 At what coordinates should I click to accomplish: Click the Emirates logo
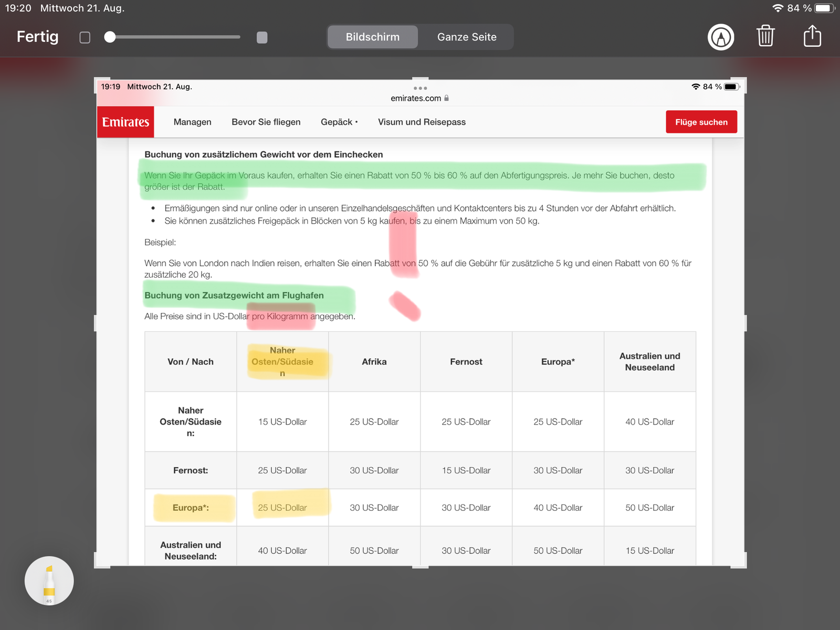[x=125, y=122]
